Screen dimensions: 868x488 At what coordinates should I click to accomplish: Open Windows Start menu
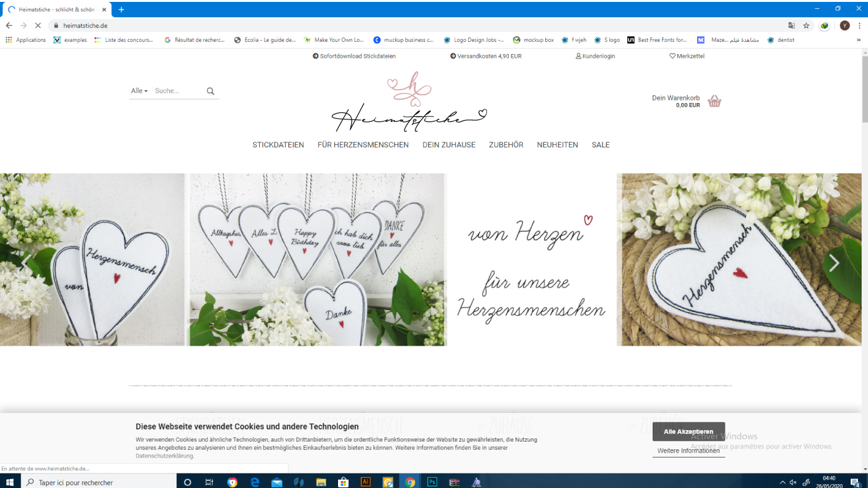(x=11, y=482)
